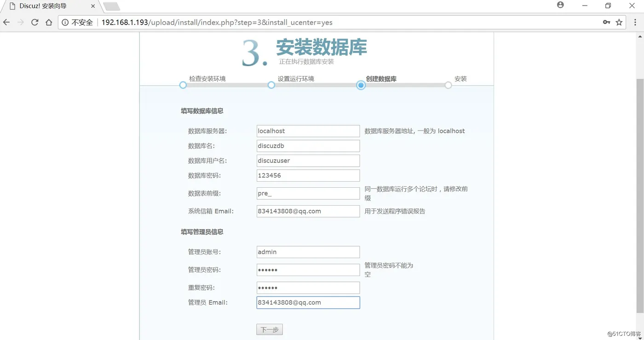Click into the 数据库名 discuzdb field

(x=308, y=146)
